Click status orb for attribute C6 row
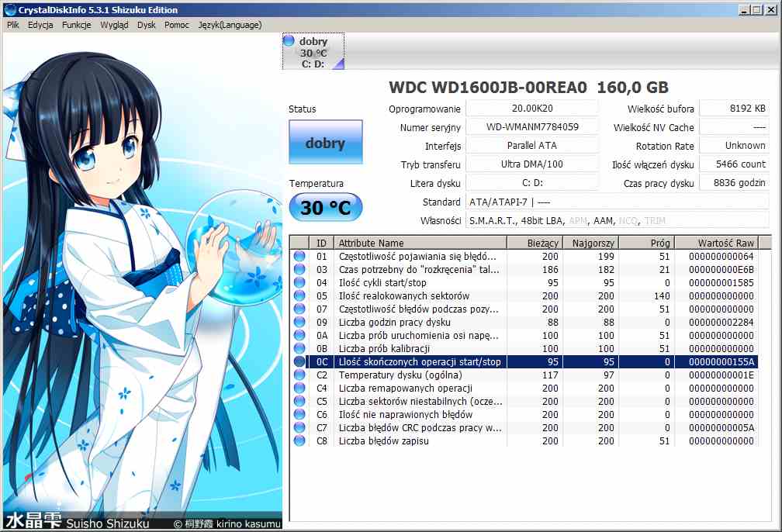The image size is (782, 532). click(299, 414)
